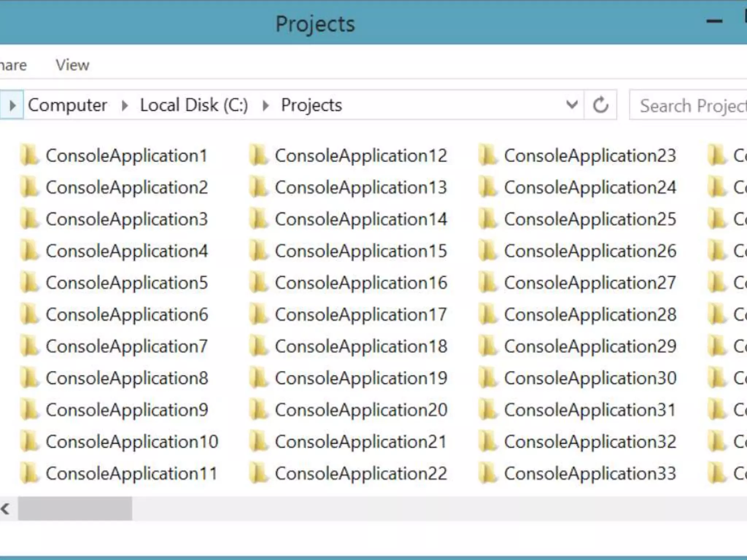The image size is (747, 560).
Task: Click the ConsoleApplication33 folder icon
Action: click(487, 473)
